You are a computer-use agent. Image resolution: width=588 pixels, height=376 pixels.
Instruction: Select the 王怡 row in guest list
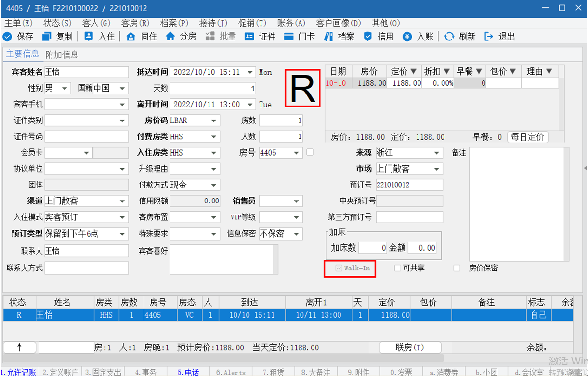point(288,315)
